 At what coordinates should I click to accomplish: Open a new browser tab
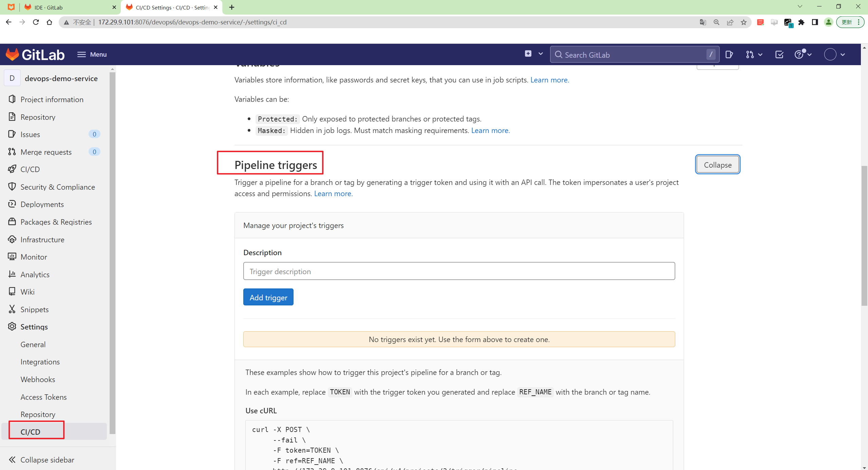(232, 7)
